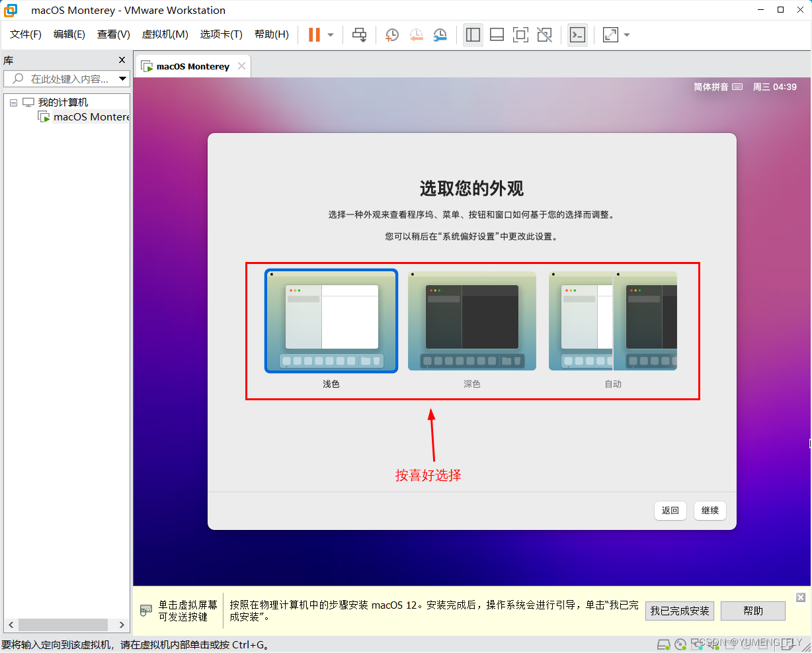Click the 帮助 button in the install bar

pos(753,611)
